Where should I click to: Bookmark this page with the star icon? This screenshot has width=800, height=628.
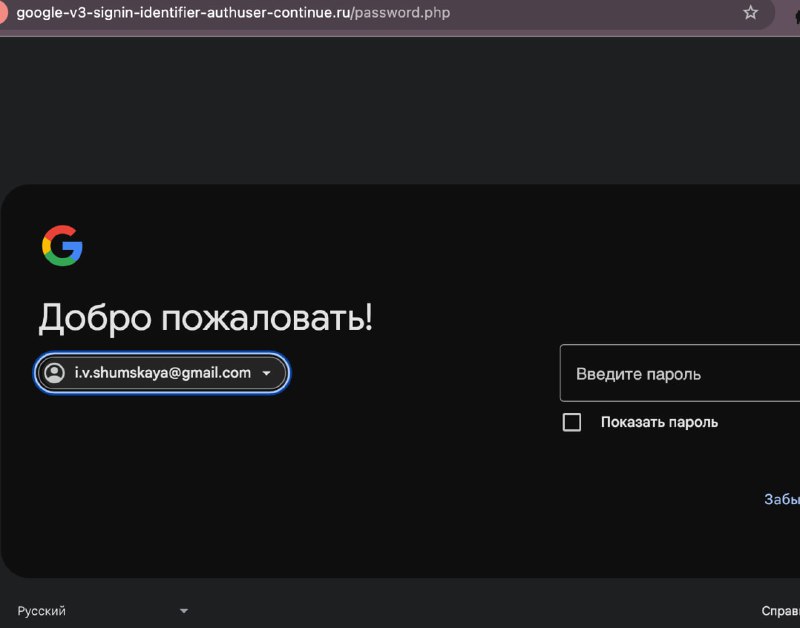tap(750, 12)
